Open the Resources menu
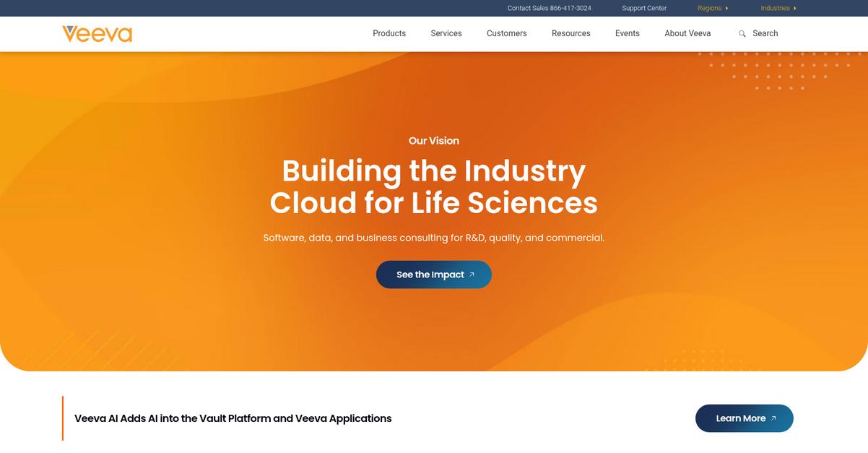The height and width of the screenshot is (453, 868). [571, 33]
